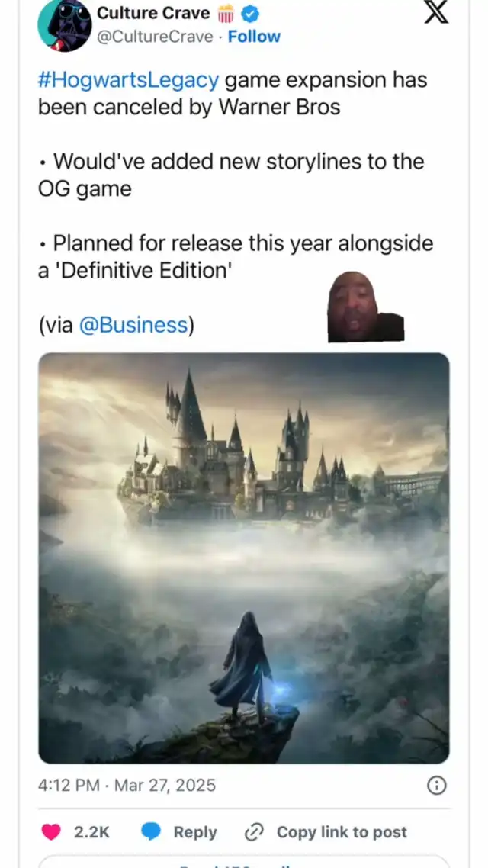The width and height of the screenshot is (488, 868).
Task: Open the 4:12 PM Mar 27 timestamp
Action: pyautogui.click(x=127, y=786)
